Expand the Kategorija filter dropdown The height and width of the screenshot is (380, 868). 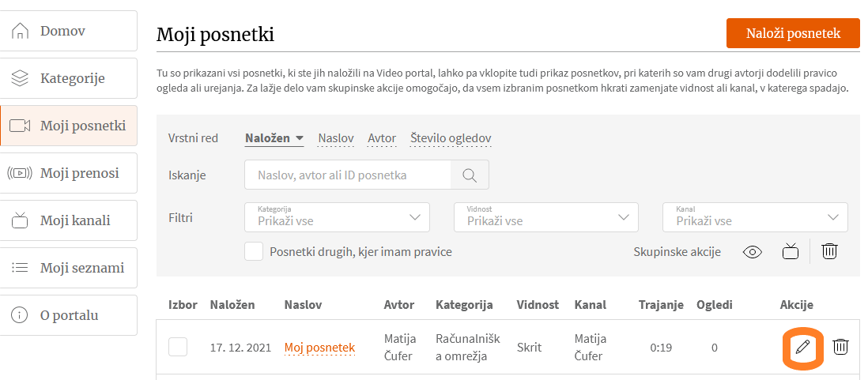tap(337, 216)
